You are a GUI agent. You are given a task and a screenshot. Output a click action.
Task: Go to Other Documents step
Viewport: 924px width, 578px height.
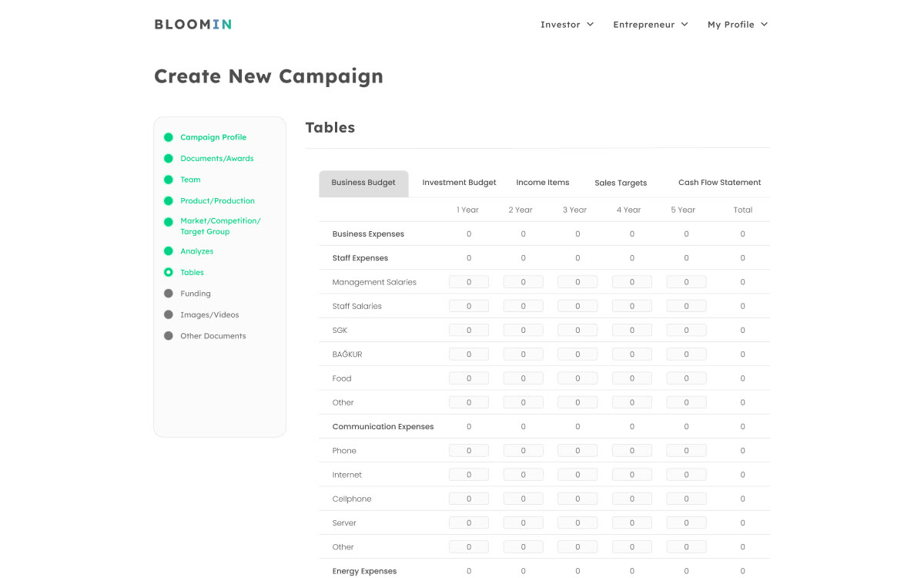pos(213,336)
